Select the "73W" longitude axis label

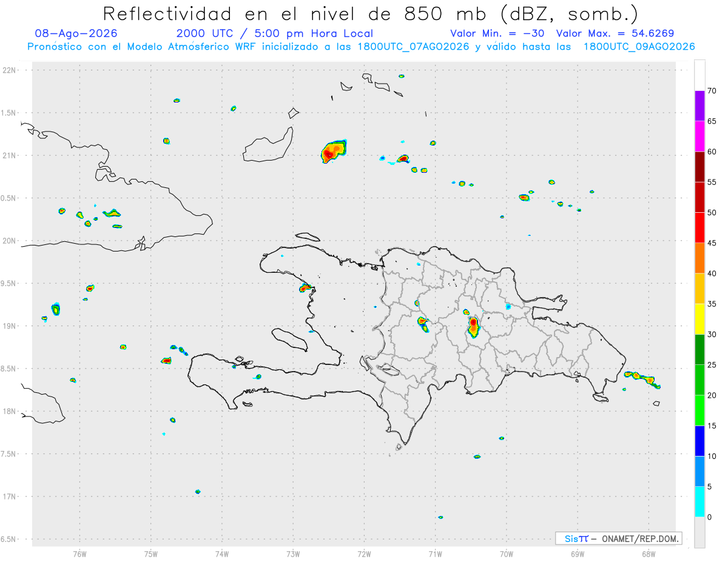point(293,554)
